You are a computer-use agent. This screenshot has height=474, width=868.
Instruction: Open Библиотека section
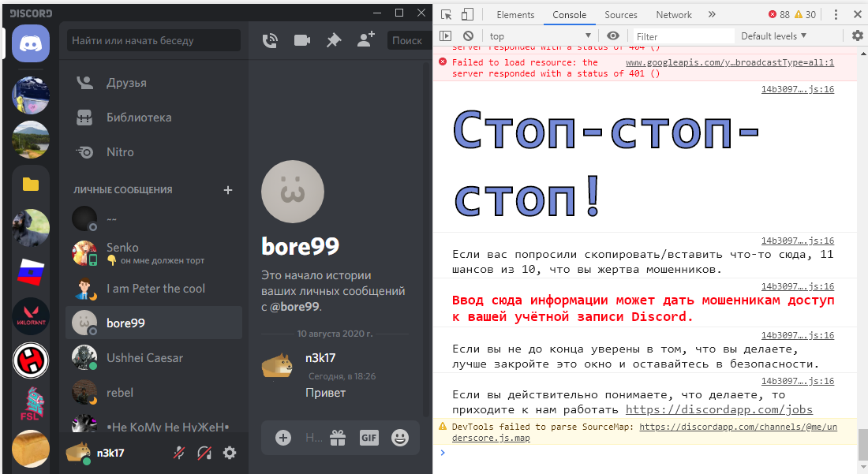(153, 118)
